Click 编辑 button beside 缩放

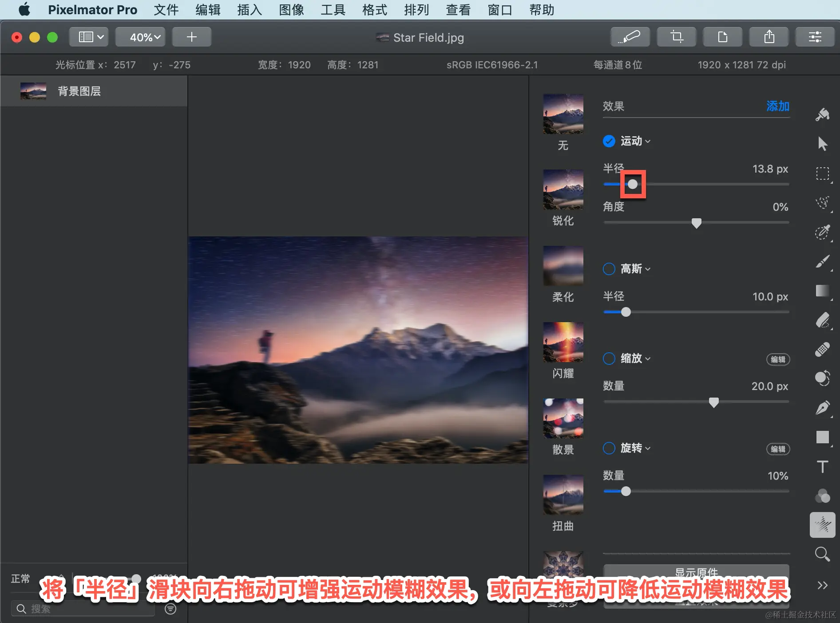click(x=778, y=359)
